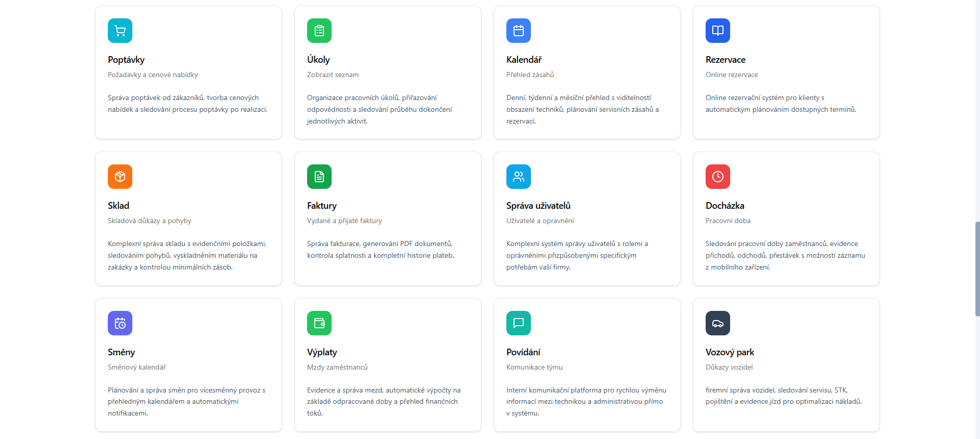This screenshot has height=439, width=980.
Task: Select the Výplaty heading
Action: 322,352
